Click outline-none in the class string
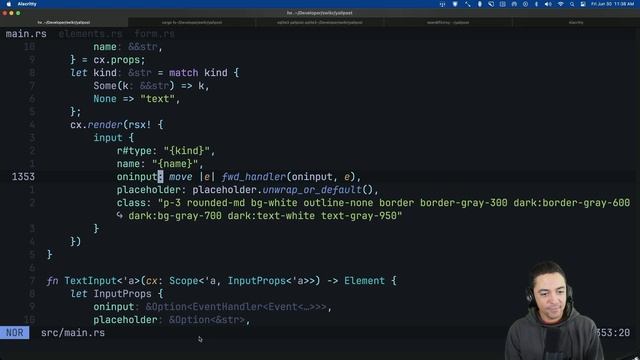Screen dimensions: 640x360 [338, 203]
